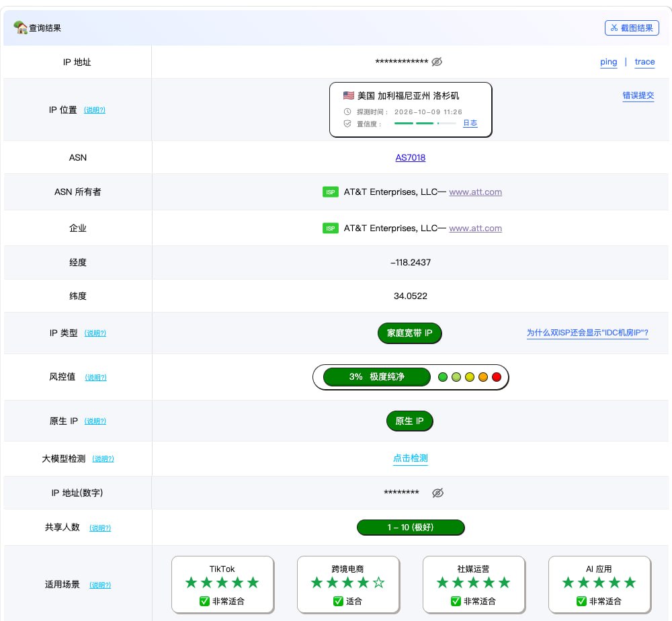This screenshot has height=621, width=672.
Task: Click the red risk level dot
Action: click(x=497, y=377)
